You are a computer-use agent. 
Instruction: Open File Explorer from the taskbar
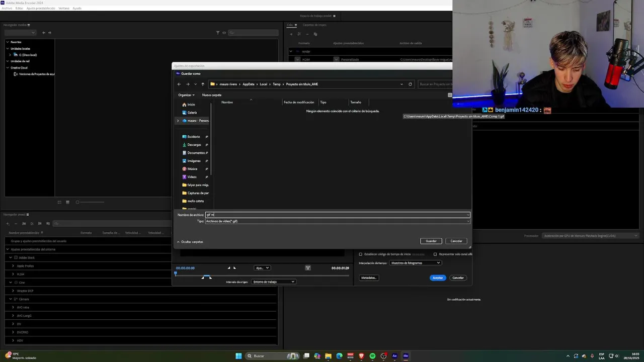(x=328, y=356)
